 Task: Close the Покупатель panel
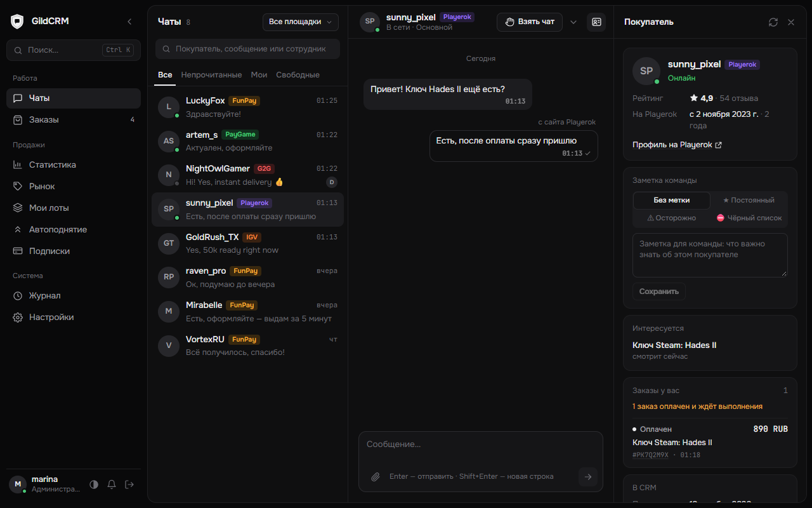tap(791, 22)
